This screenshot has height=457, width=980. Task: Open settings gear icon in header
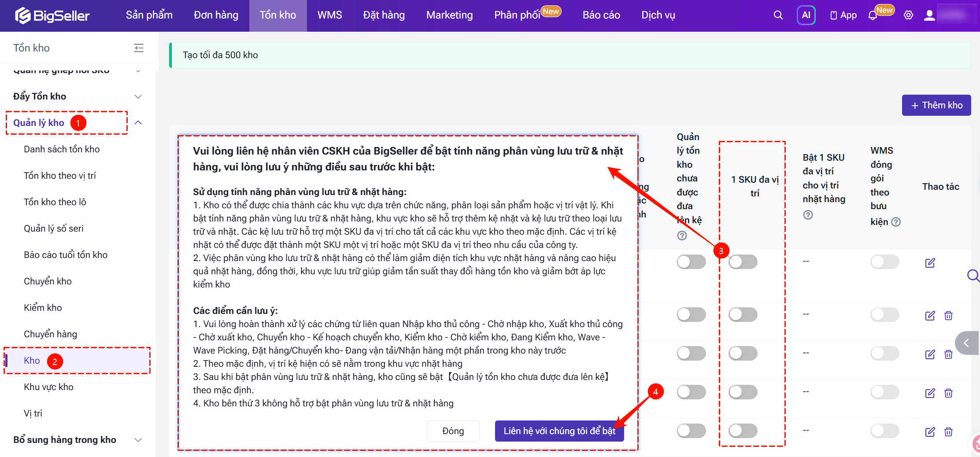[x=908, y=15]
